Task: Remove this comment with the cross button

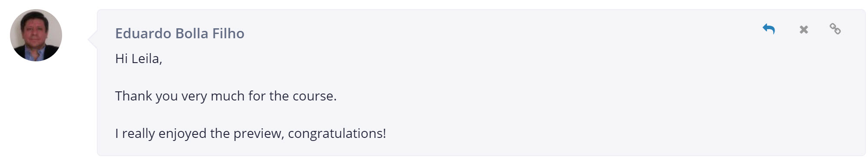Action: 804,30
